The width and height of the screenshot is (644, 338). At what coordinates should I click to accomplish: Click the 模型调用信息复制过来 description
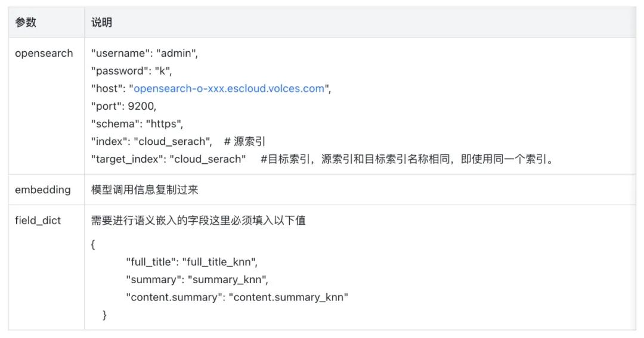144,190
